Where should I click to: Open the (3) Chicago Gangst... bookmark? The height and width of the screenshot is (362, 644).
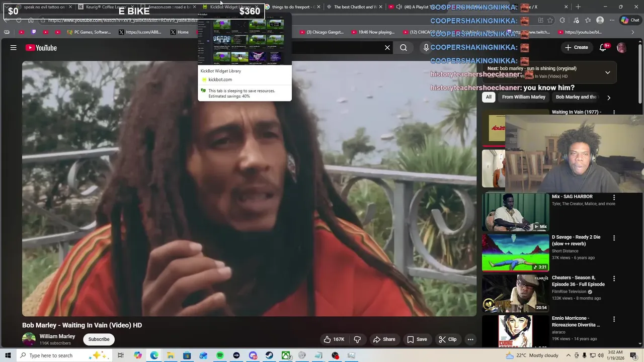[321, 32]
